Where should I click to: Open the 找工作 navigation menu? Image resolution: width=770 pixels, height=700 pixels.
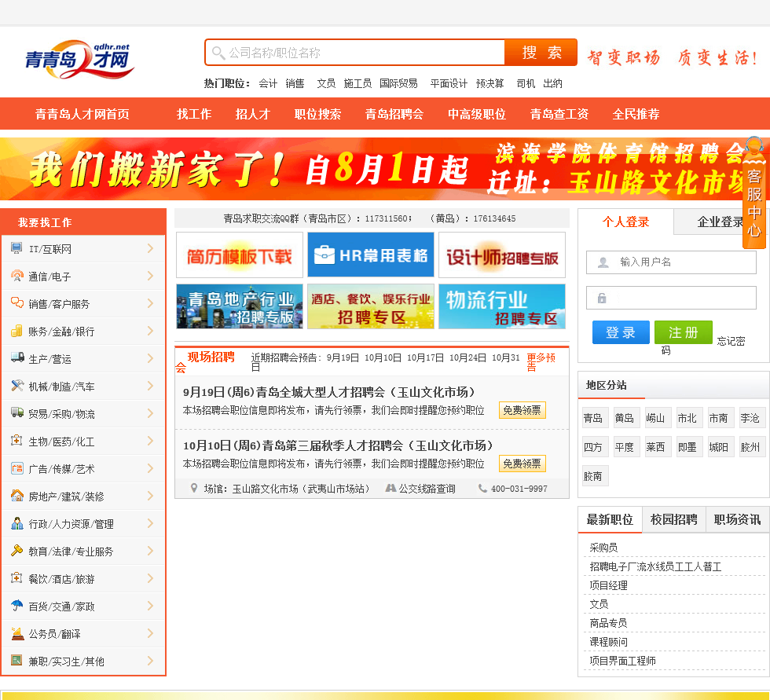point(194,114)
